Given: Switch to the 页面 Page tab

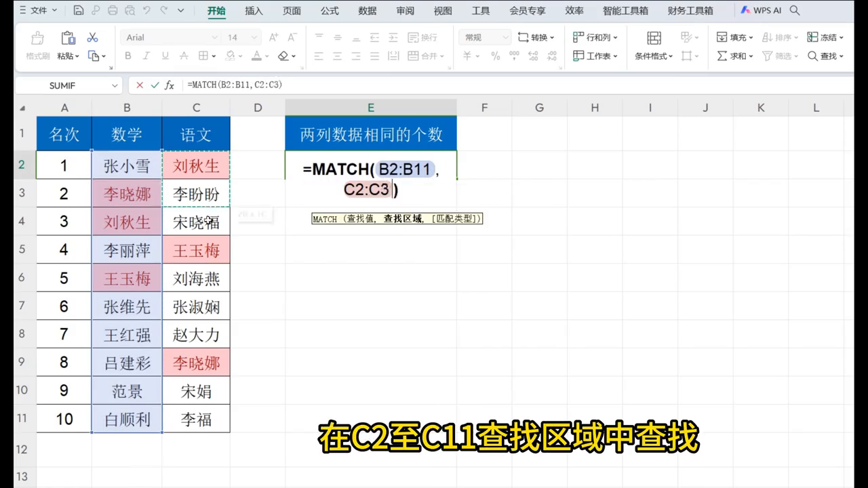Looking at the screenshot, I should tap(292, 11).
